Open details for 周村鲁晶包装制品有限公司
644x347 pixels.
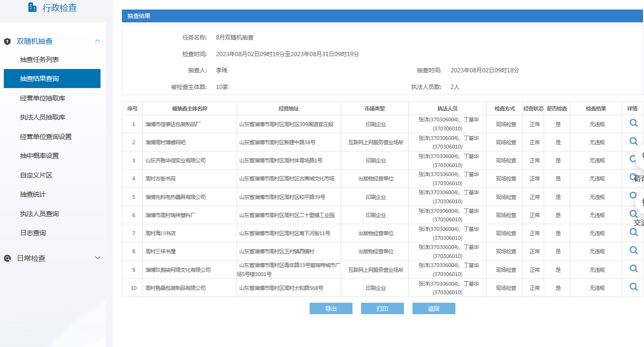[633, 287]
